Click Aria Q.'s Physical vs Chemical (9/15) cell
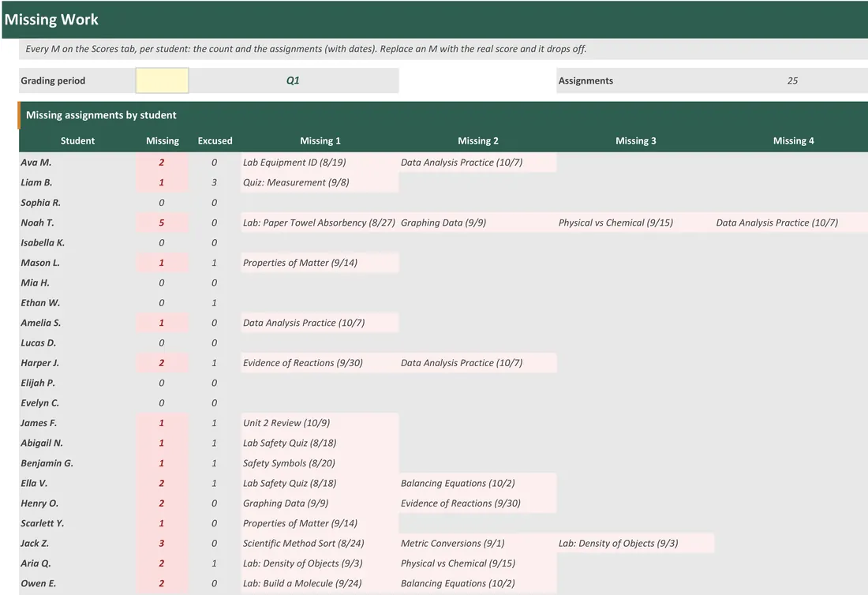 coord(477,563)
